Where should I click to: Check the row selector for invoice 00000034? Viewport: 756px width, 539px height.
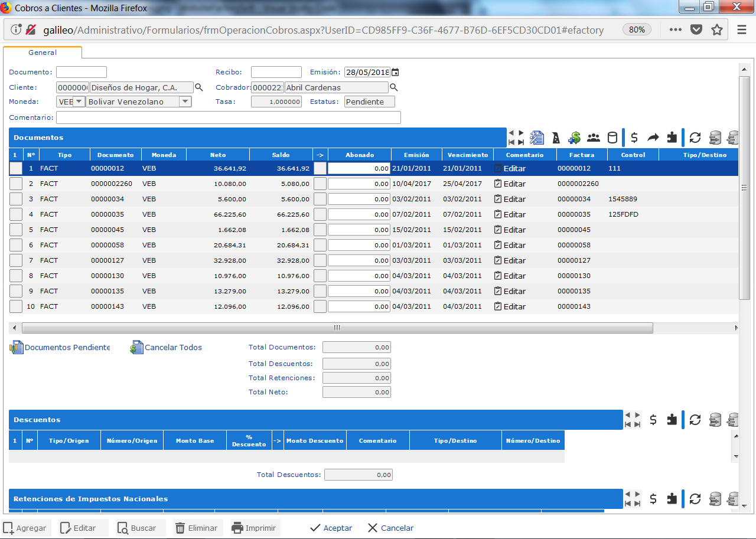(16, 199)
